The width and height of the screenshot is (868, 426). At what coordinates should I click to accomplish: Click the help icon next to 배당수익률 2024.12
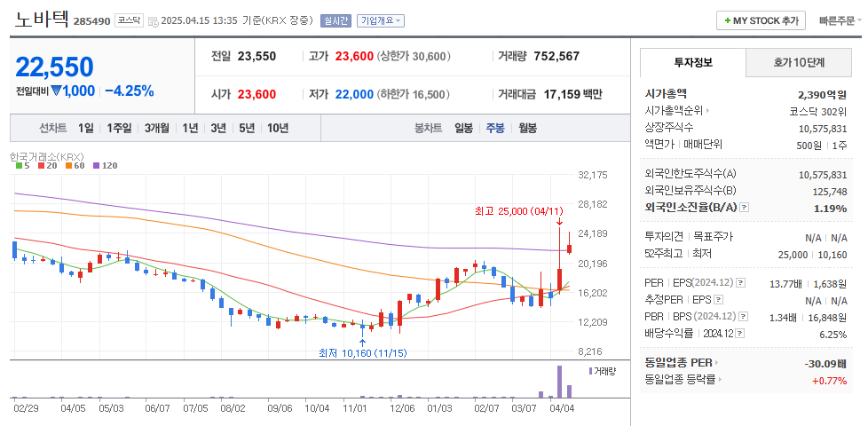(x=741, y=333)
